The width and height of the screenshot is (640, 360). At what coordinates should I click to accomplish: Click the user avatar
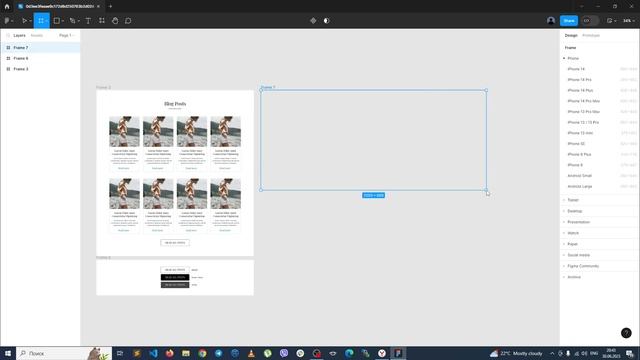(551, 21)
